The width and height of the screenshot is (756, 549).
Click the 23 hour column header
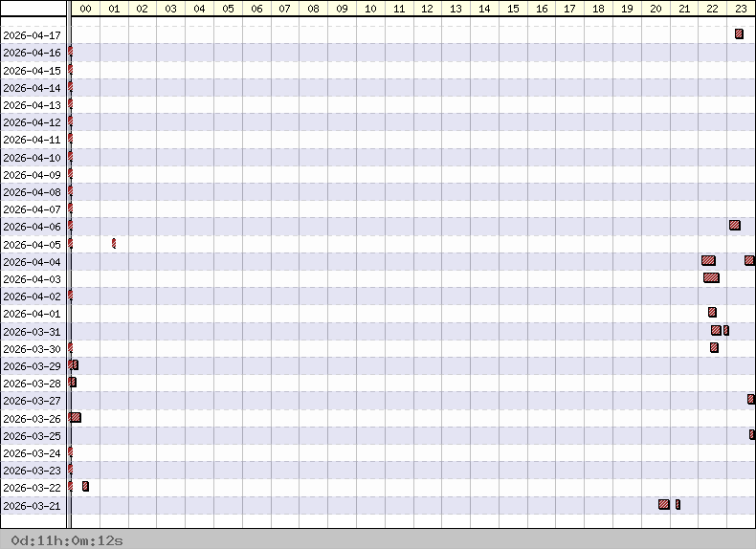tap(741, 9)
